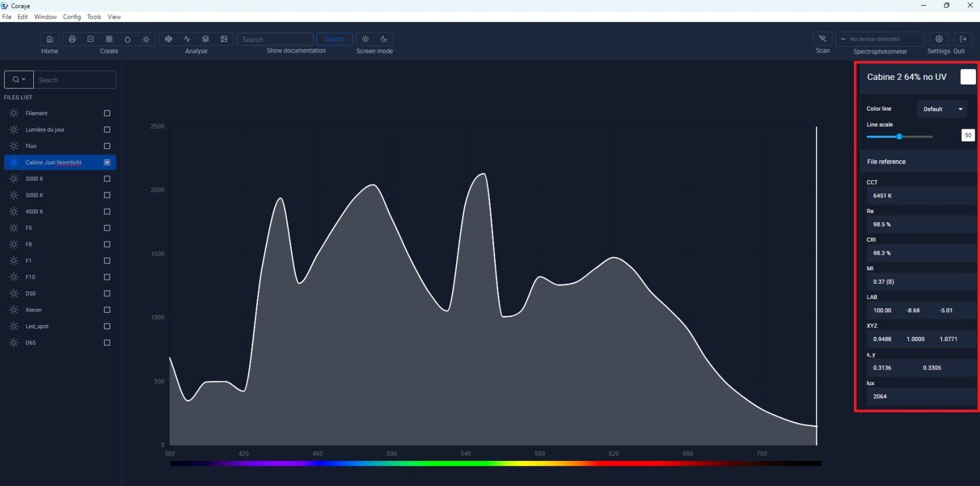This screenshot has height=486, width=980.
Task: Open the File menu
Action: 7,17
